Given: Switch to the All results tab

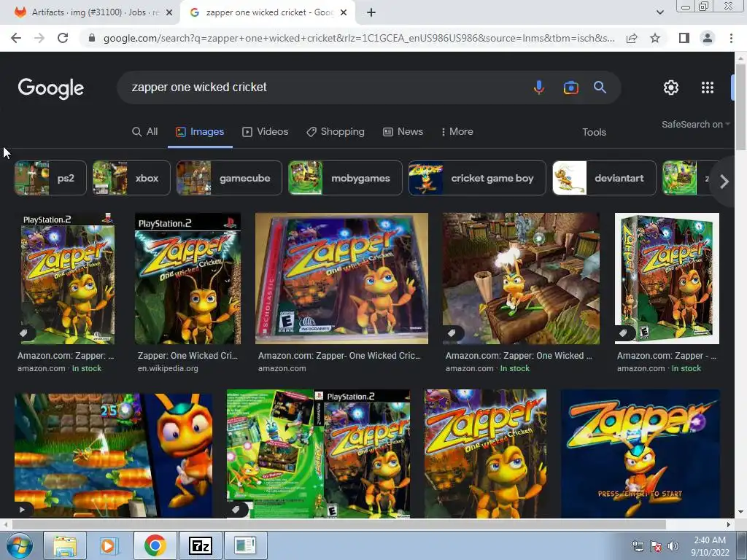Looking at the screenshot, I should coord(145,132).
